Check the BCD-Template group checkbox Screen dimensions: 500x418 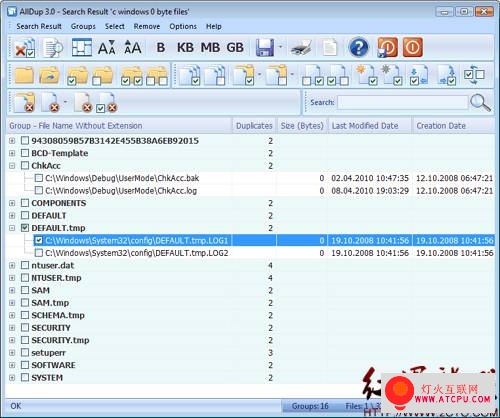pyautogui.click(x=25, y=153)
